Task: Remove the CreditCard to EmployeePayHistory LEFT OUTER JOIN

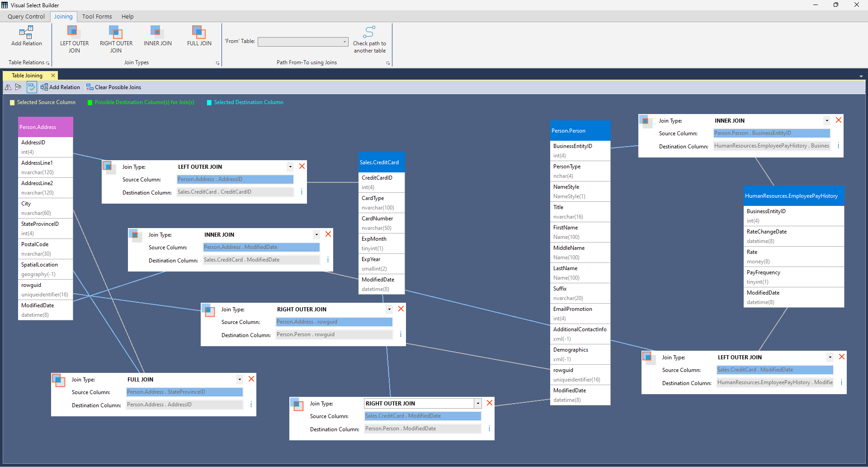Action: point(842,357)
